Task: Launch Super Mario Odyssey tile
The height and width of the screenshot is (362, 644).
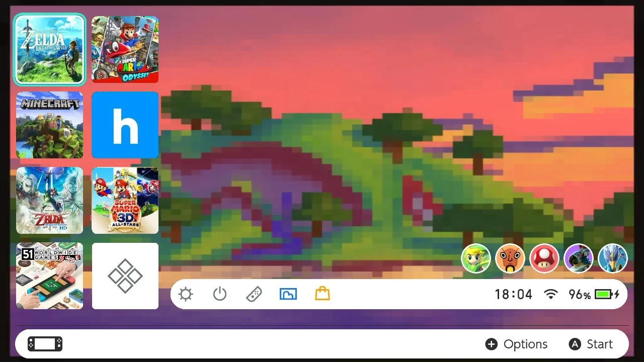Action: pos(125,49)
